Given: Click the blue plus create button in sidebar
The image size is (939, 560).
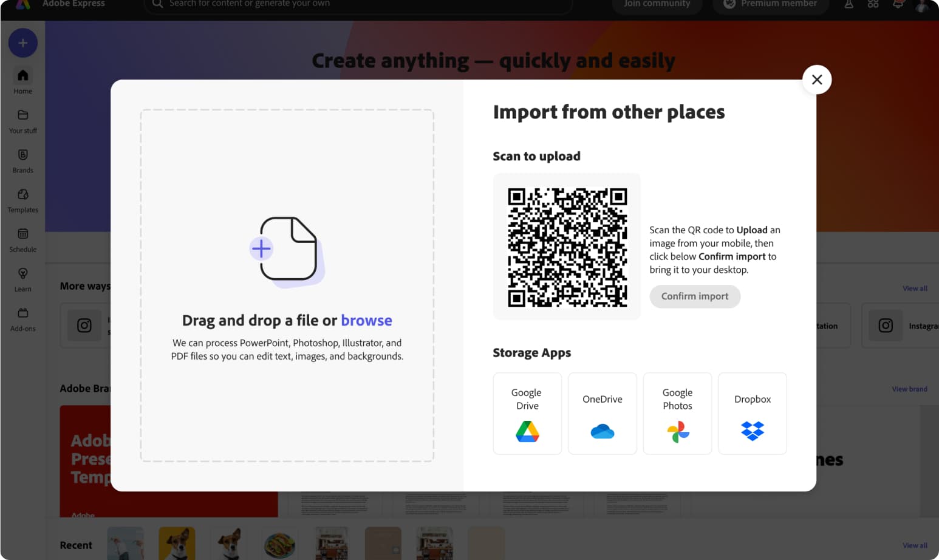Looking at the screenshot, I should pyautogui.click(x=23, y=43).
